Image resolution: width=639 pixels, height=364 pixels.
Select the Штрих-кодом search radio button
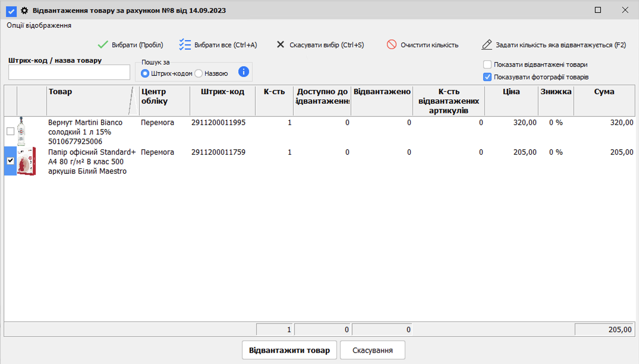click(145, 73)
